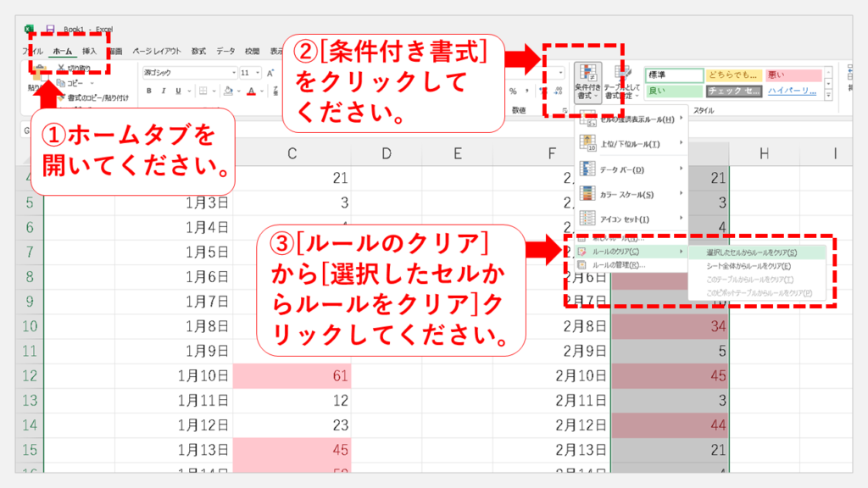
Task: Select 選択したセルからルールをクリア menu item
Action: [754, 252]
